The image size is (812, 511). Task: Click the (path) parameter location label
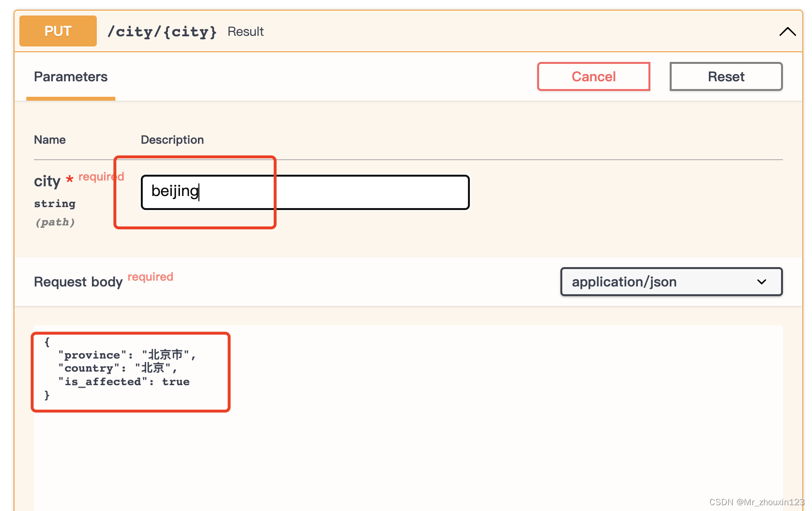pos(55,222)
